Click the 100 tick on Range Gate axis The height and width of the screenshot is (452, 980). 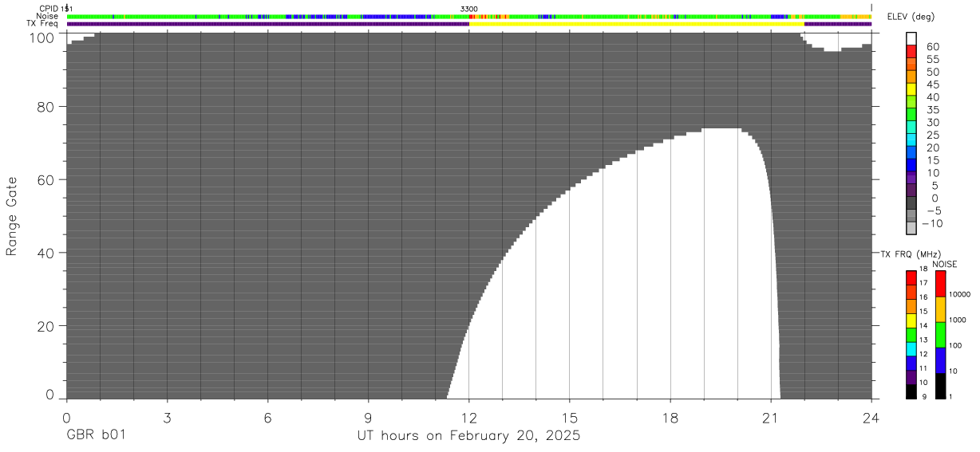point(44,37)
